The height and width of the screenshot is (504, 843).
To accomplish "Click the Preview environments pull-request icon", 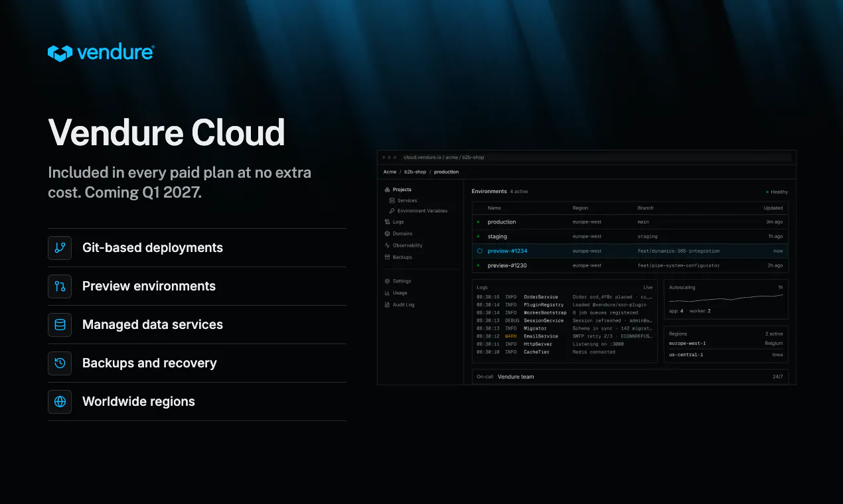I will 60,286.
